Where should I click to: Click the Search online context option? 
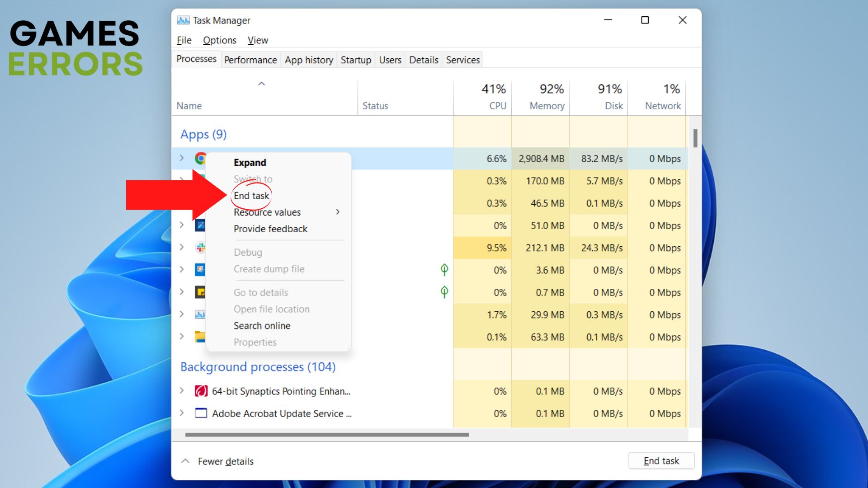tap(261, 325)
